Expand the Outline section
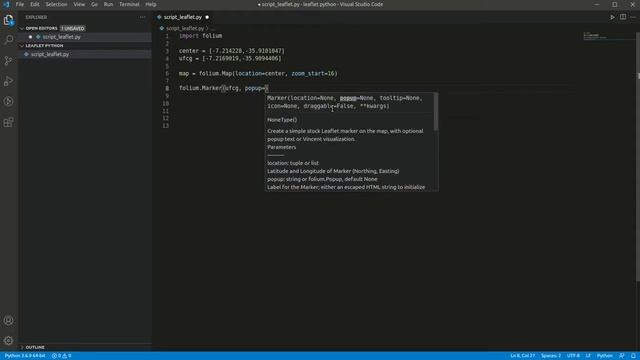The image size is (640, 360). click(22, 347)
